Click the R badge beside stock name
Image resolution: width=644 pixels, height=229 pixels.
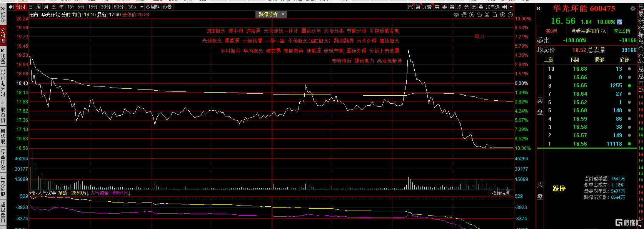(539, 8)
